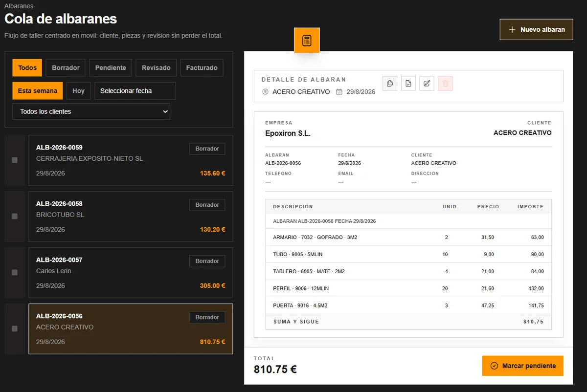
Task: Click the duplicate albaran copy icon
Action: click(390, 84)
